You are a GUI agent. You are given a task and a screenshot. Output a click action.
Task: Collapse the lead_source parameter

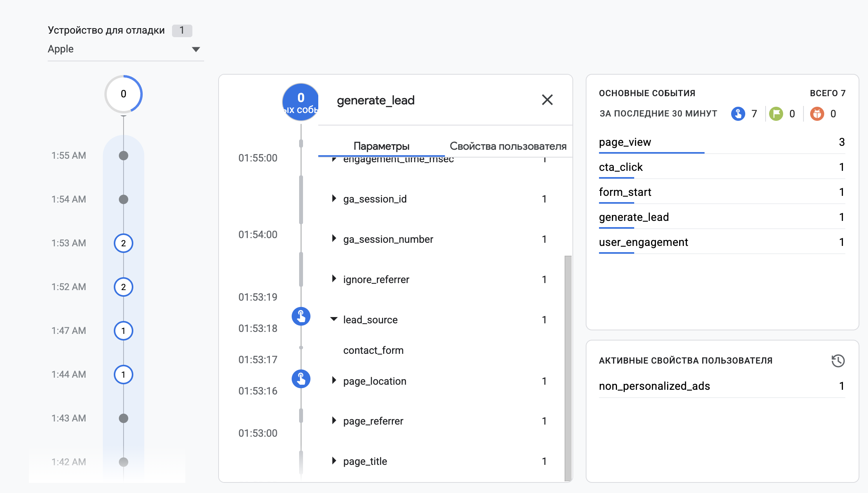334,319
